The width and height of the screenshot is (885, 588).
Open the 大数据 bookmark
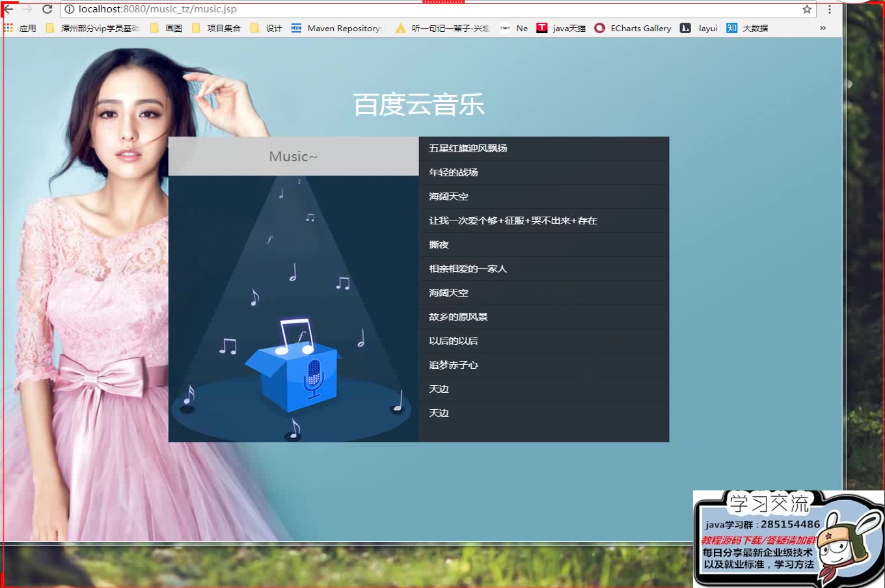pos(747,28)
